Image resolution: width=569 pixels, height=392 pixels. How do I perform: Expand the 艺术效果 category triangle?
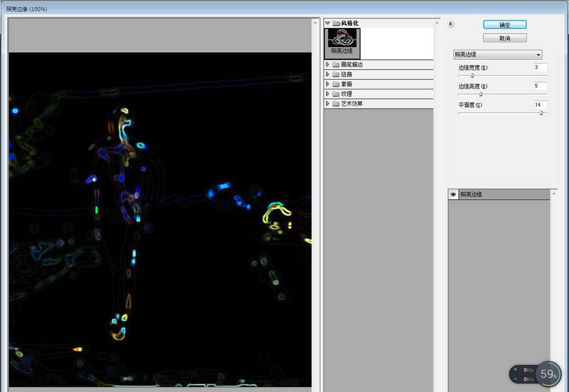pyautogui.click(x=327, y=104)
